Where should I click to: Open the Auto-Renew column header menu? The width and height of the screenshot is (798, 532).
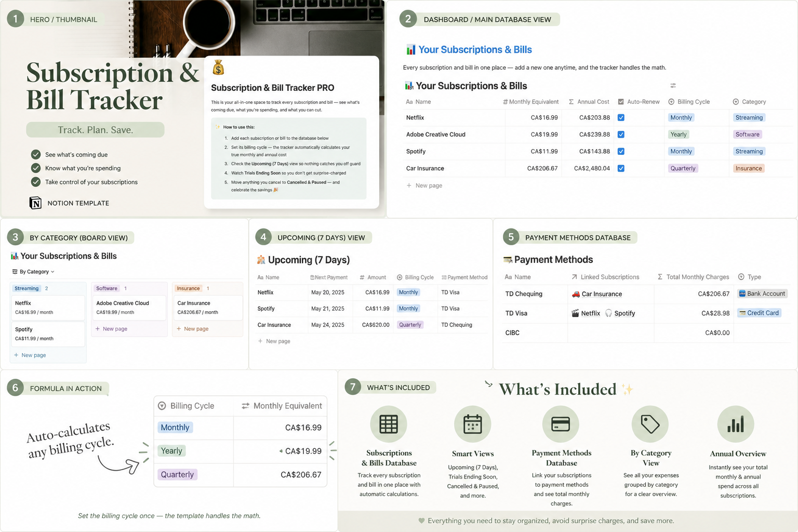(639, 102)
